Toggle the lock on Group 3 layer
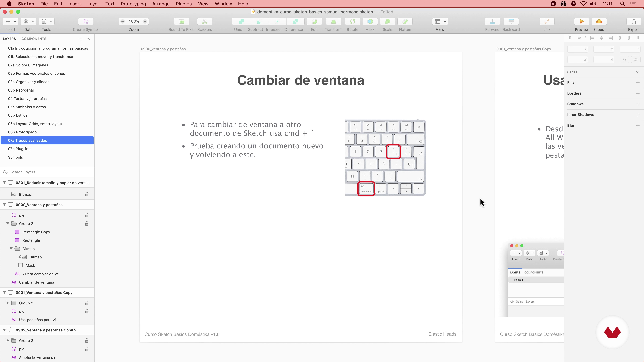The height and width of the screenshot is (362, 644). coord(87,341)
